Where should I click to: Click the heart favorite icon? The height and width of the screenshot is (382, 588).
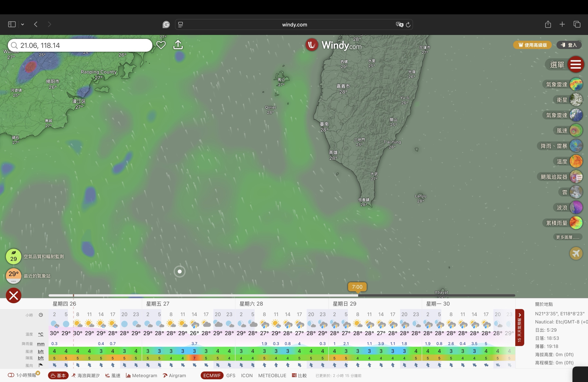pos(161,45)
